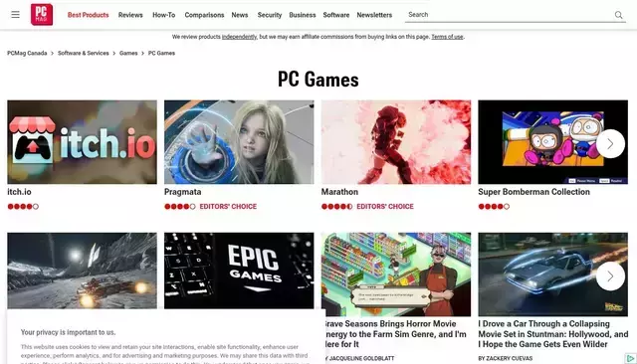Screen dimensions: 637x364
Task: Click the search magnifier icon
Action: (618, 15)
